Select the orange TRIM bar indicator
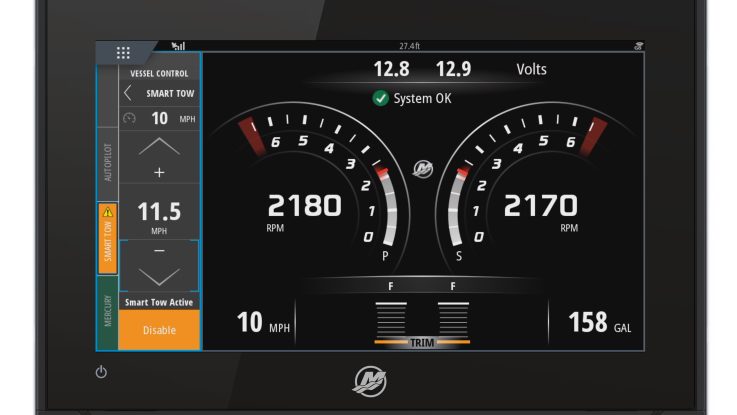The image size is (737, 415). point(422,342)
